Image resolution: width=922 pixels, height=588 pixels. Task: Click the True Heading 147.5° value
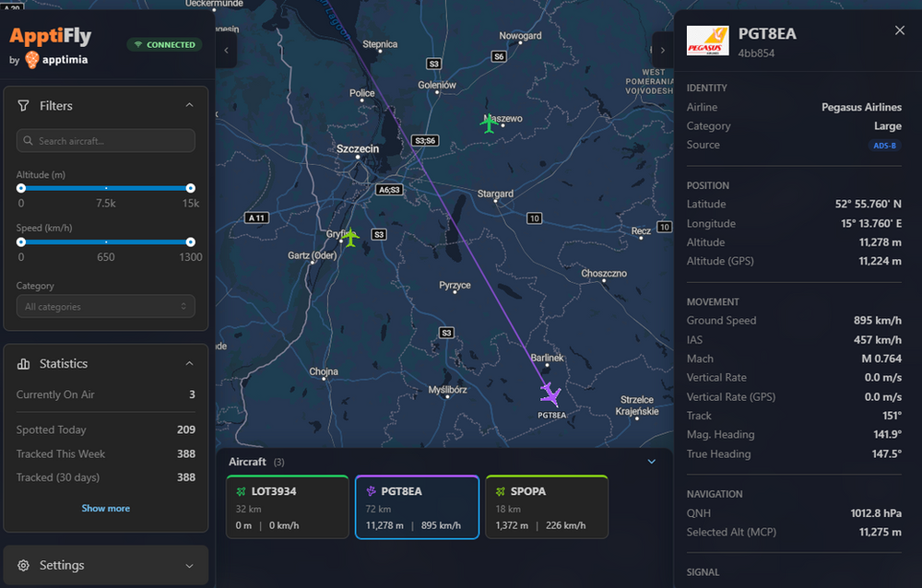tap(887, 454)
